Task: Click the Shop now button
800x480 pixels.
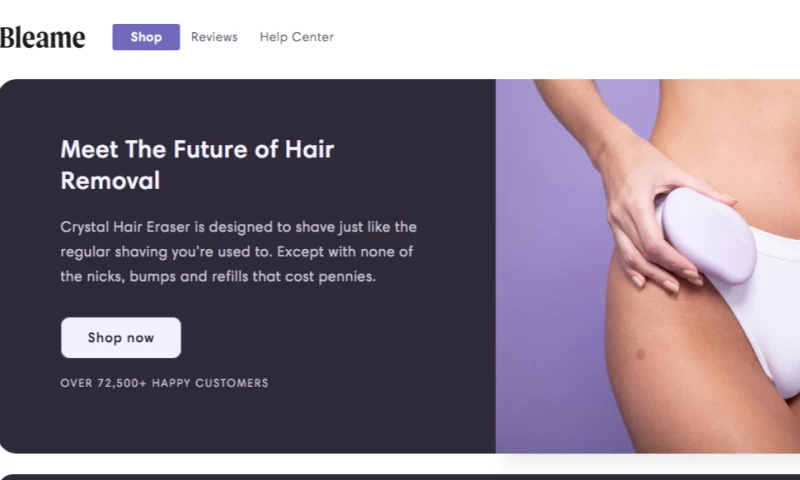Action: (x=121, y=338)
